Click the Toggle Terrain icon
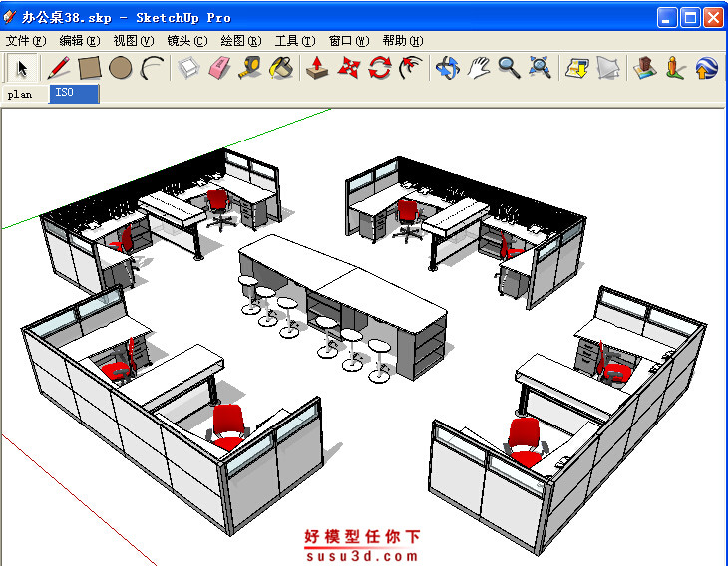This screenshot has height=566, width=728. tap(645, 68)
